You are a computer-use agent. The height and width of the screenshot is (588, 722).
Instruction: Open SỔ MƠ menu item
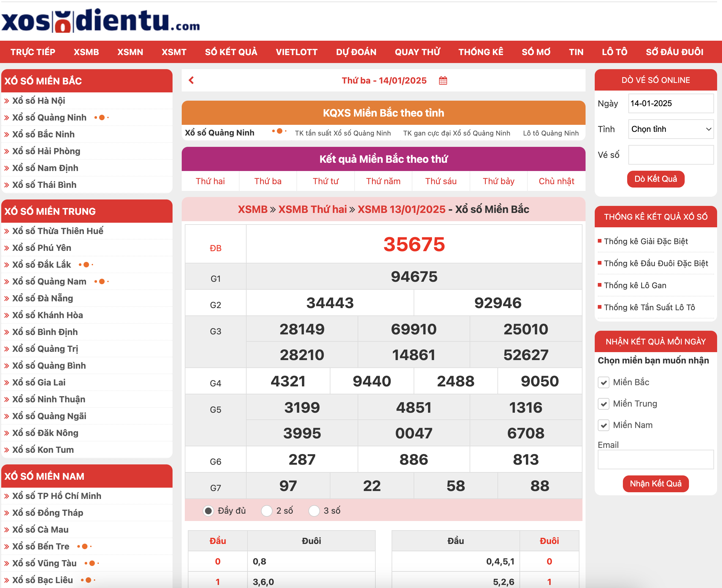[536, 52]
